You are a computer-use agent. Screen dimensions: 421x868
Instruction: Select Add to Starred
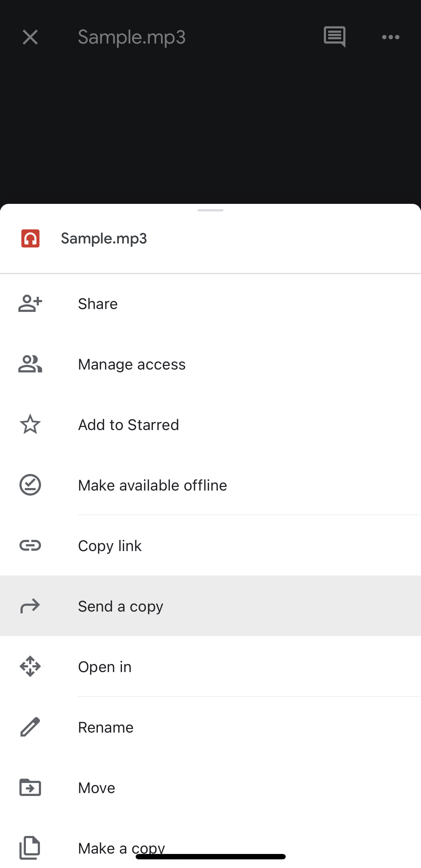210,425
